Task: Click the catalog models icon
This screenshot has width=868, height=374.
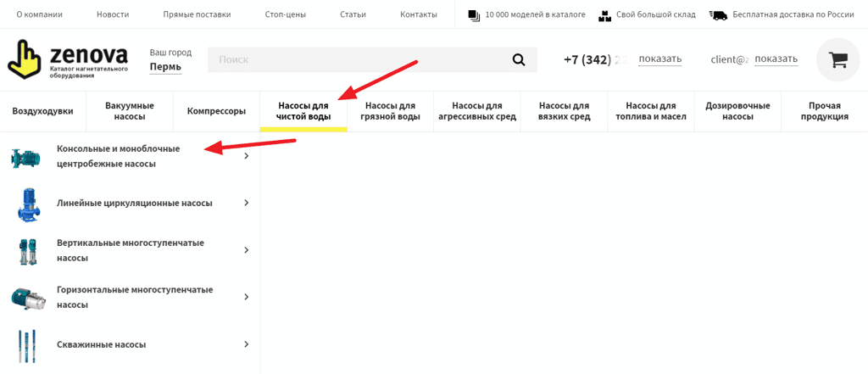Action: pos(474,15)
